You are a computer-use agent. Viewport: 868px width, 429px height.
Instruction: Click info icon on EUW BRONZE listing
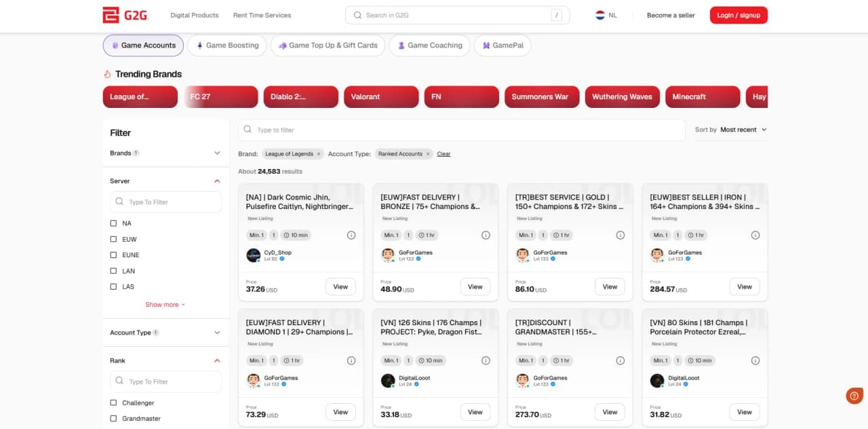[486, 235]
